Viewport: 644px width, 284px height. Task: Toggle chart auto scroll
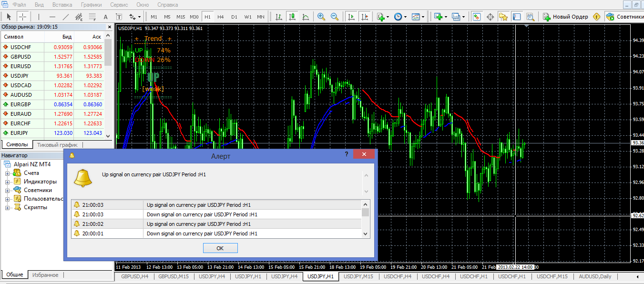[x=351, y=17]
